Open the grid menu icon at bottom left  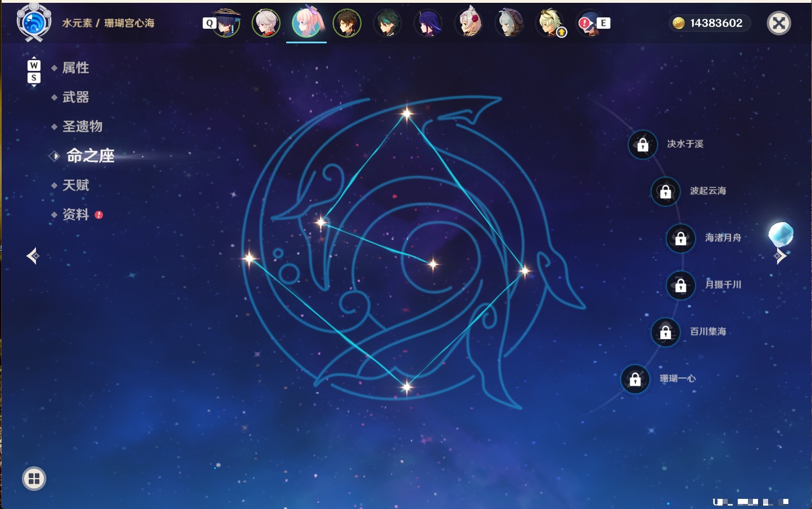pyautogui.click(x=34, y=479)
